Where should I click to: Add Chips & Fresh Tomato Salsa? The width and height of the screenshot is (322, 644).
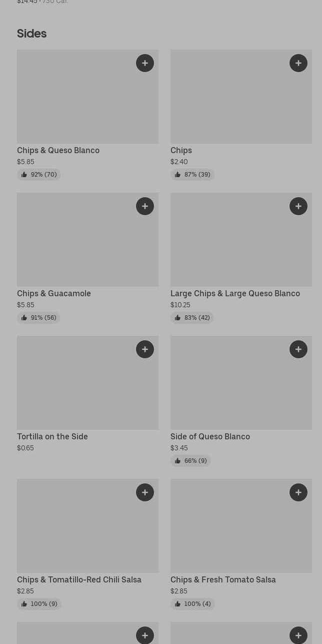pos(298,492)
